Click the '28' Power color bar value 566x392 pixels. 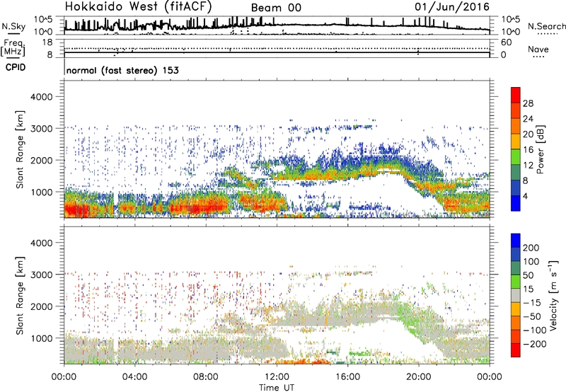point(528,103)
